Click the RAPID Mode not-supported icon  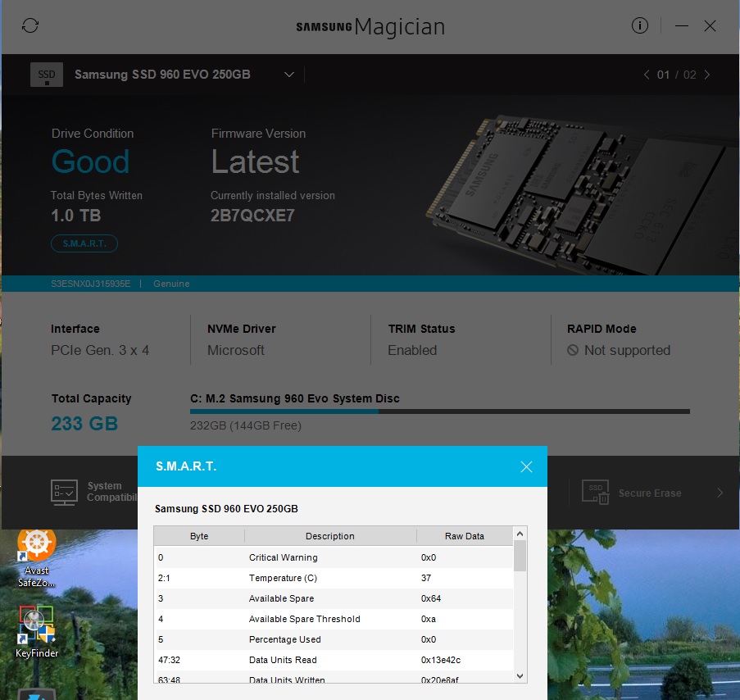point(574,350)
